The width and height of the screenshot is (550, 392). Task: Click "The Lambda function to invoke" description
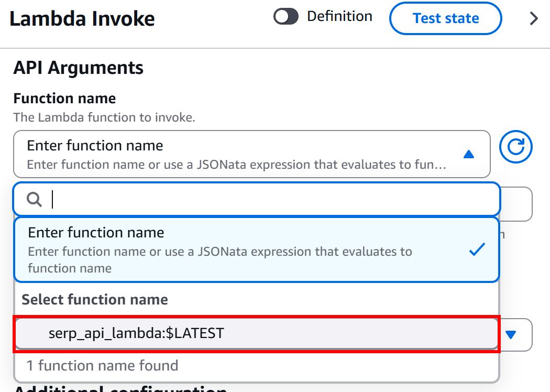[x=104, y=117]
